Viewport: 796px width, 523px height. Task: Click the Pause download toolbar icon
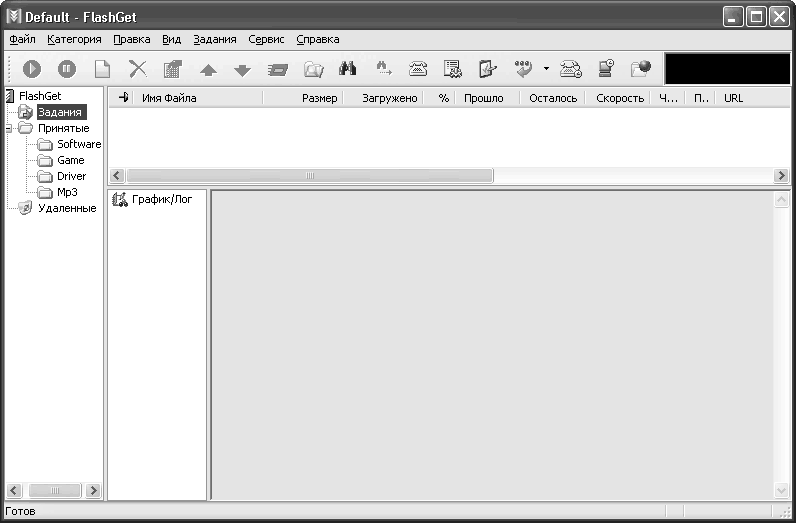coord(66,69)
